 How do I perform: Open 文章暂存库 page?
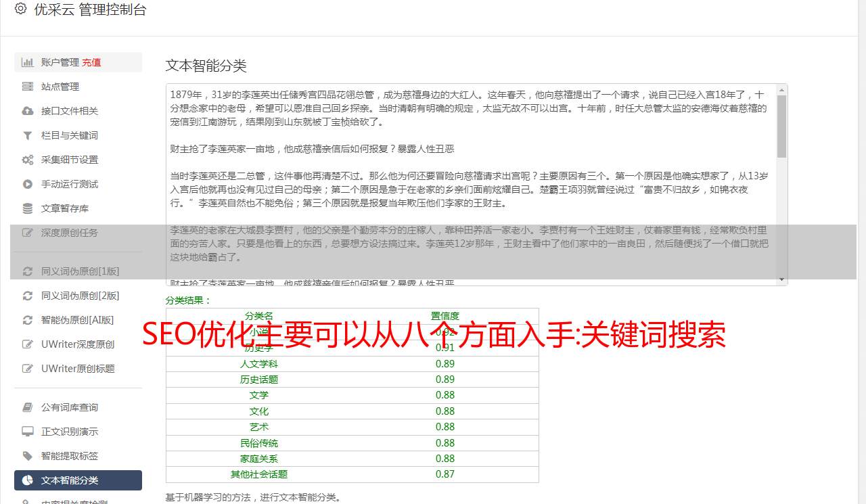78,208
